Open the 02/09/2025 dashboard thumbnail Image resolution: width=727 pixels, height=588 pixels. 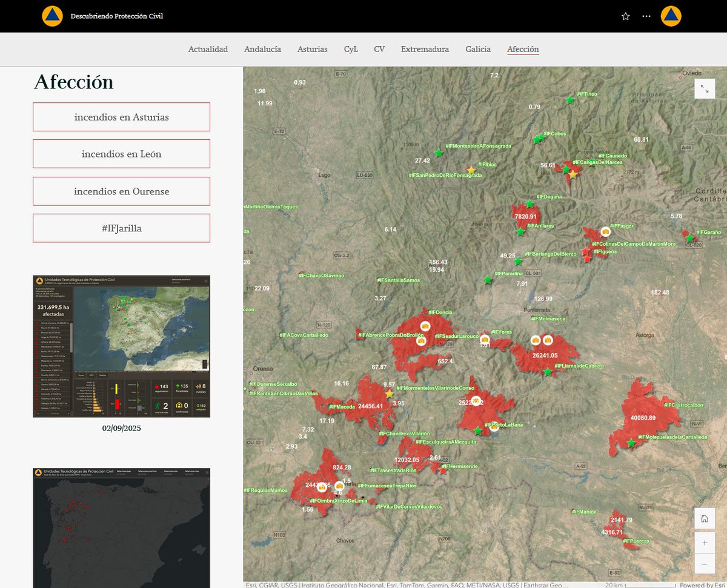(121, 346)
